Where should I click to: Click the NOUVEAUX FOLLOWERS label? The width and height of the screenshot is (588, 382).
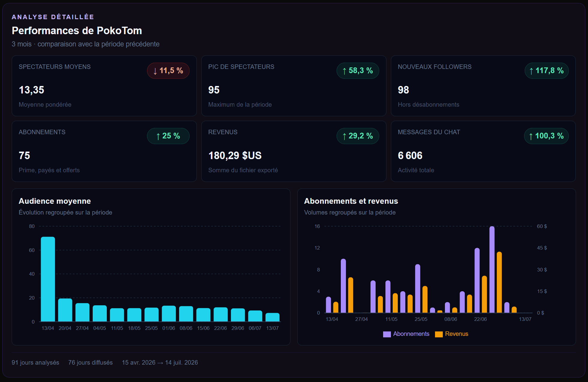tap(435, 67)
